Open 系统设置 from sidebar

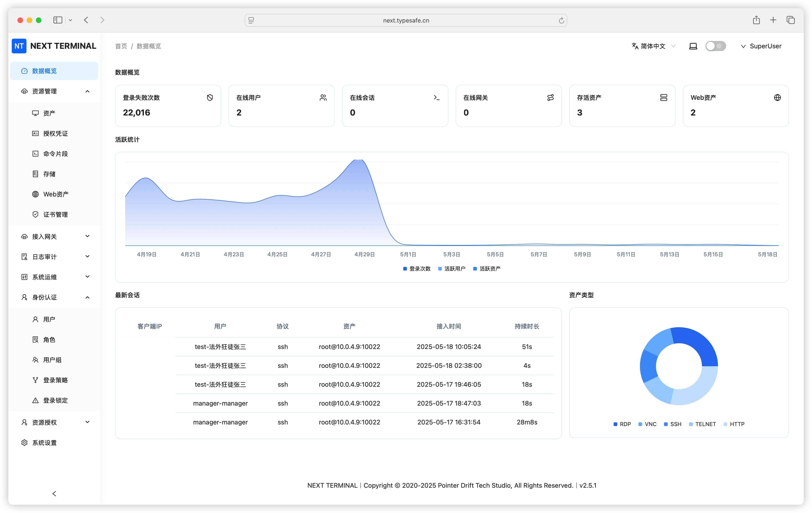[x=44, y=443]
